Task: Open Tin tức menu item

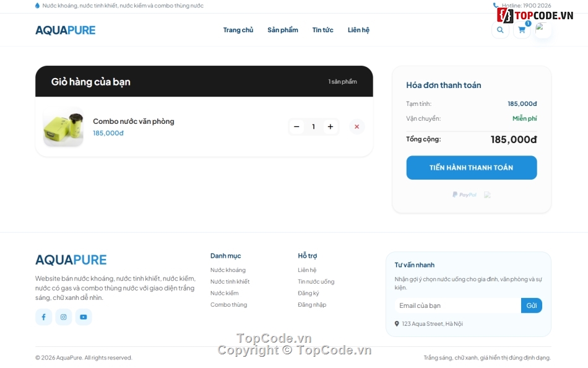Action: coord(323,30)
